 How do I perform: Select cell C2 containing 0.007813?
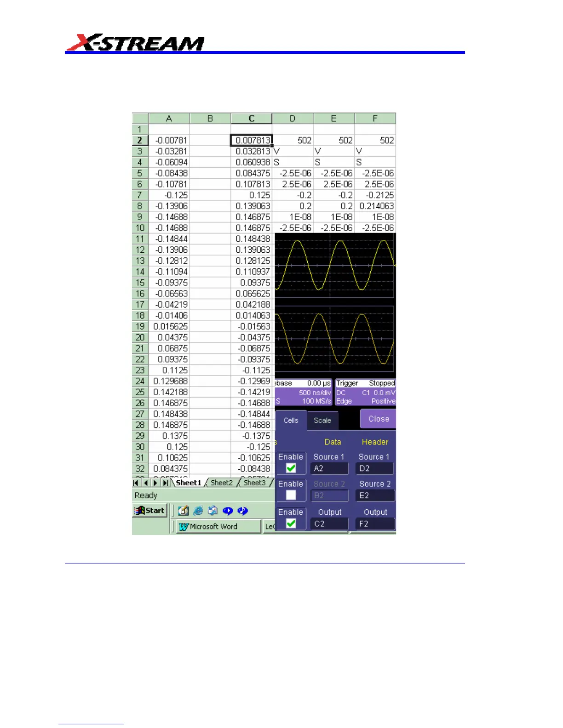tap(252, 141)
